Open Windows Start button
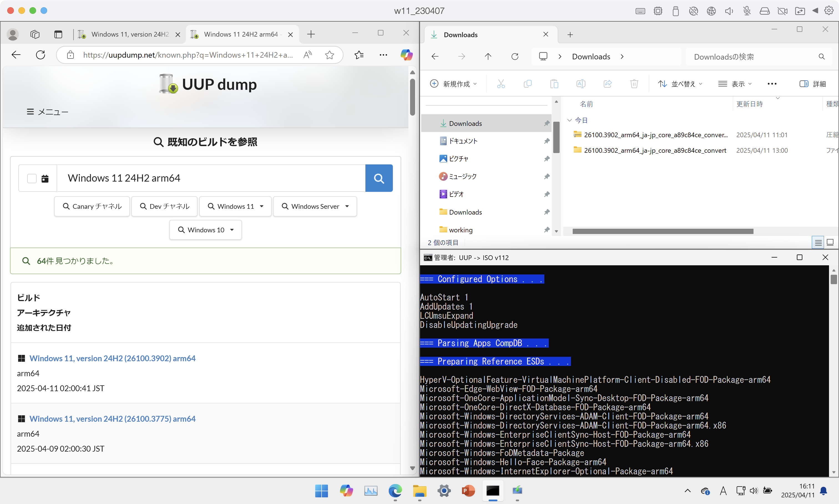839x504 pixels. 322,490
